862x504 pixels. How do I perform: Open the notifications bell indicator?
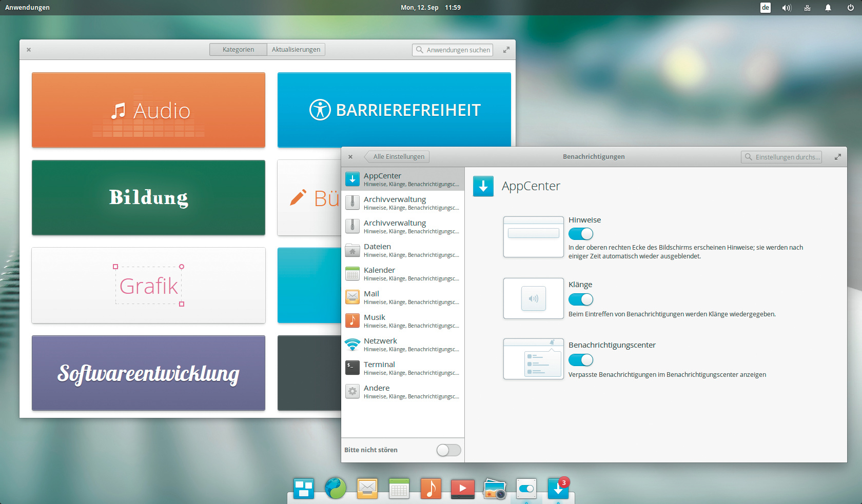(x=828, y=8)
